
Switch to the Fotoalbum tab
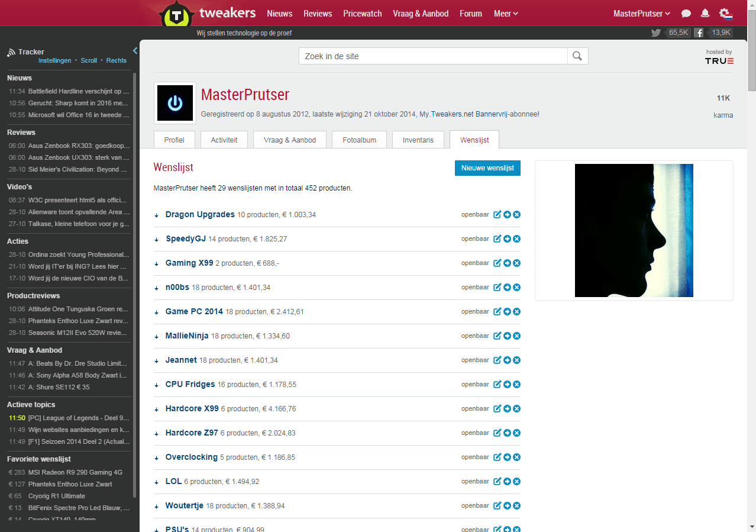click(359, 140)
